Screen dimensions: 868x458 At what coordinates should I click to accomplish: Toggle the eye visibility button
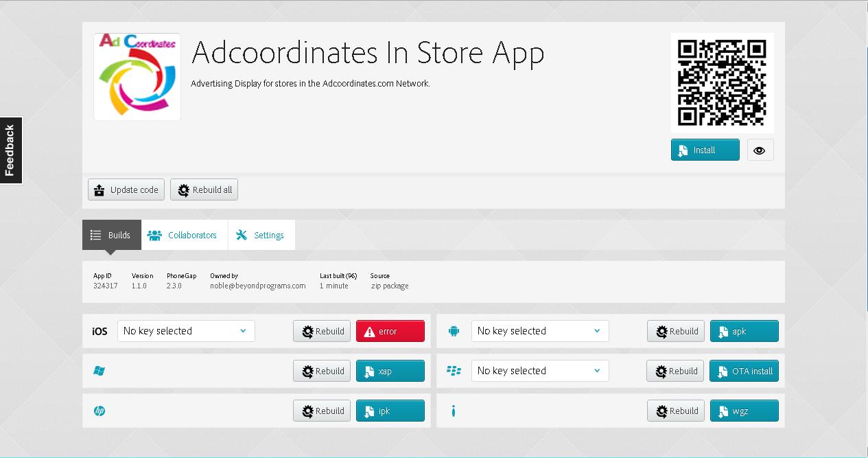tap(759, 150)
